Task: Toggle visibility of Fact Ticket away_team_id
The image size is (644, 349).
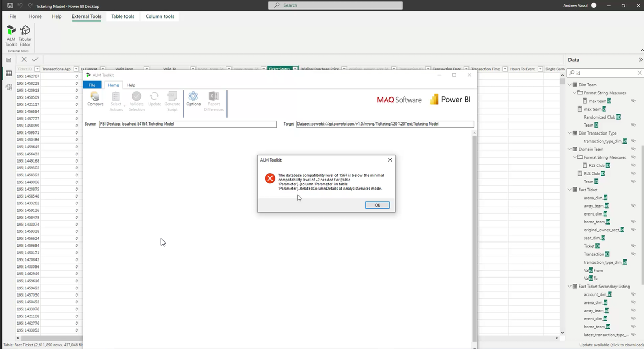Action: [x=633, y=206]
